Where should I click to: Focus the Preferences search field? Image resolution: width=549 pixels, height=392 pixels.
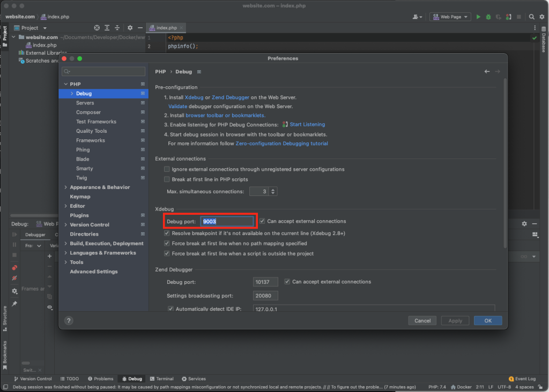(x=103, y=71)
